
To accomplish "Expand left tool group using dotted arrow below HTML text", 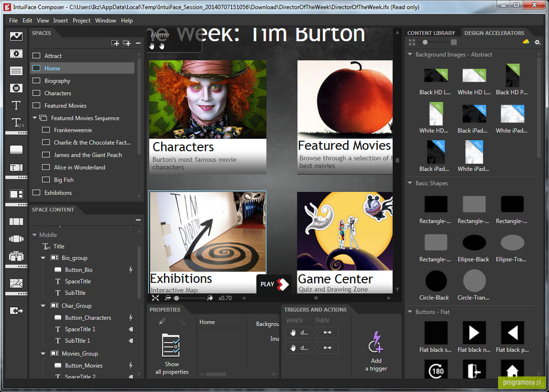I will (16, 133).
